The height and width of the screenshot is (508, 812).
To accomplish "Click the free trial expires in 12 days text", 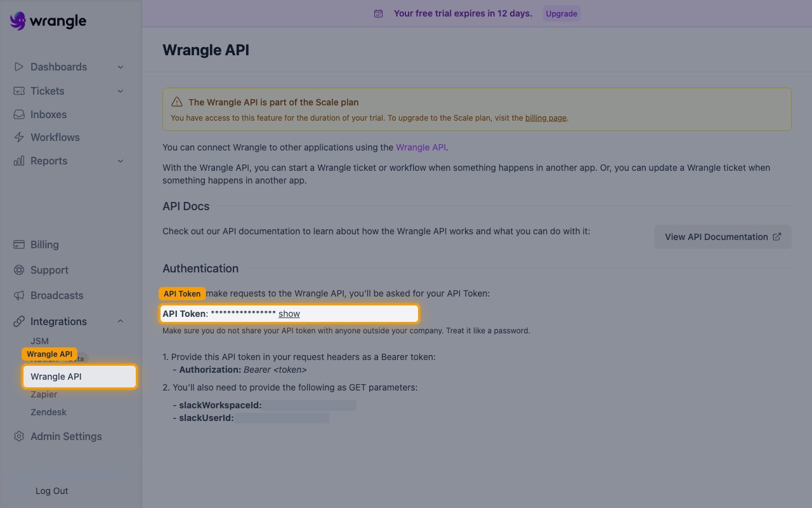I will coord(463,13).
